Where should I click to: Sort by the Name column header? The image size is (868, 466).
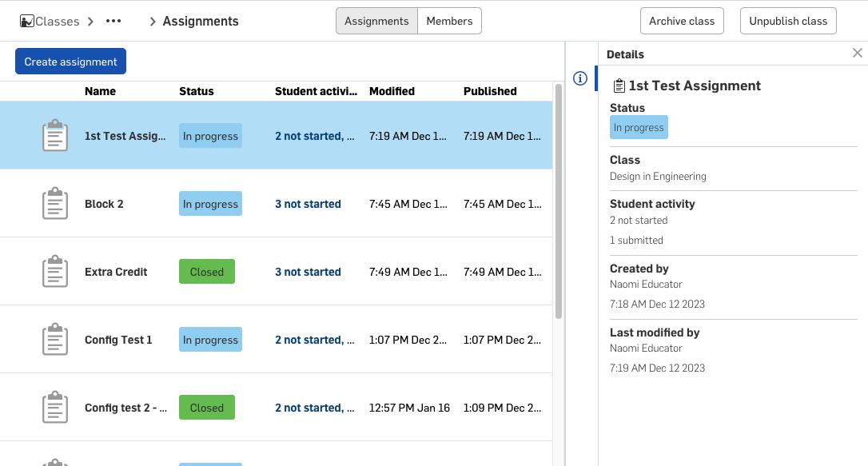[x=100, y=91]
